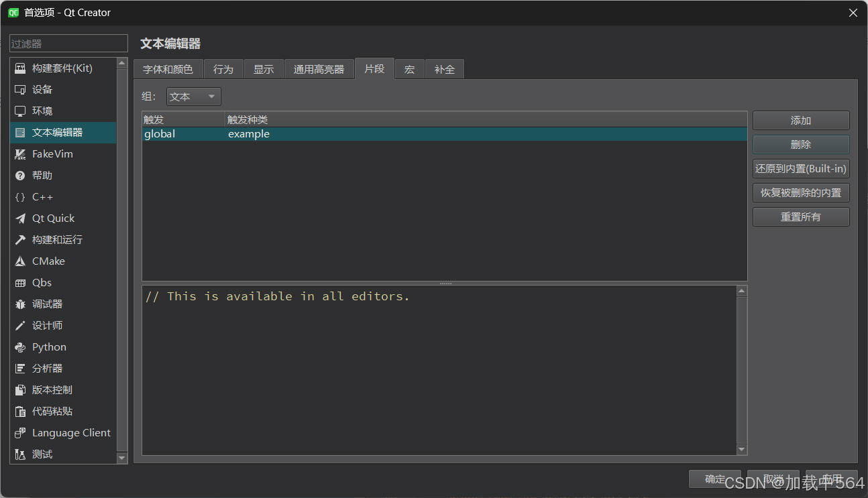
Task: Select the example trigger variant cell
Action: pos(486,134)
